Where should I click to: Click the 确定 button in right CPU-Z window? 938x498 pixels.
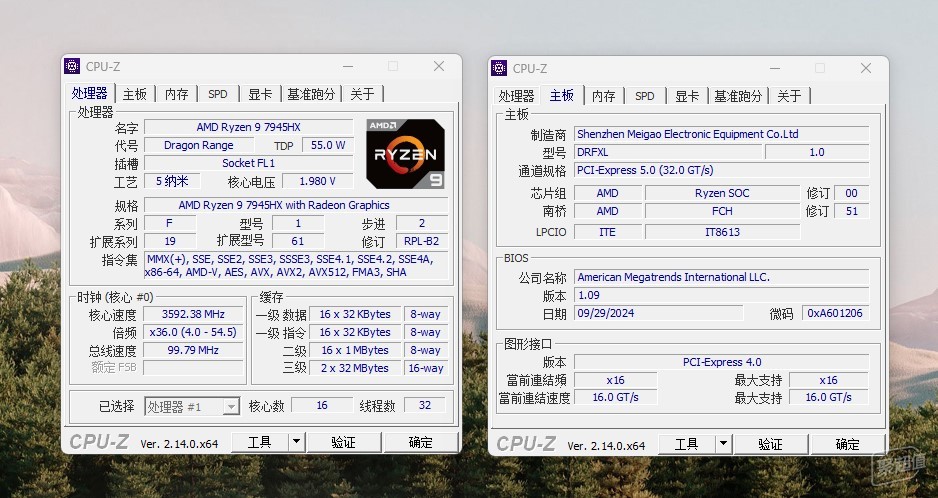point(848,444)
